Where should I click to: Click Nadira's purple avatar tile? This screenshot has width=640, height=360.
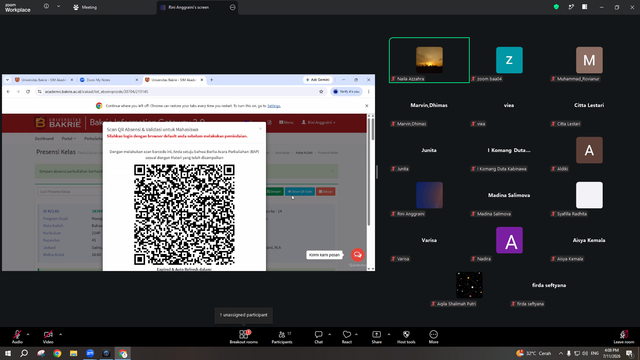pyautogui.click(x=509, y=240)
